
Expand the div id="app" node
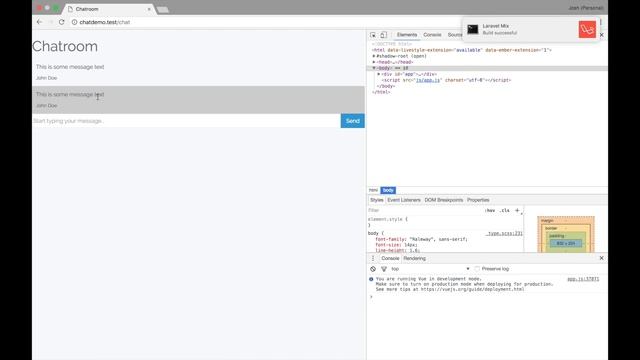pyautogui.click(x=379, y=74)
